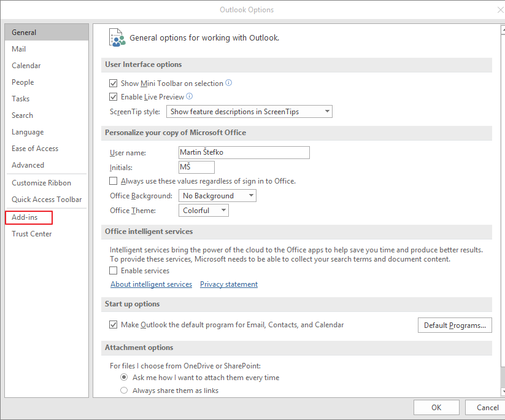This screenshot has height=420, width=505.
Task: Click the info icon next to Enable Live Preview
Action: click(x=190, y=96)
